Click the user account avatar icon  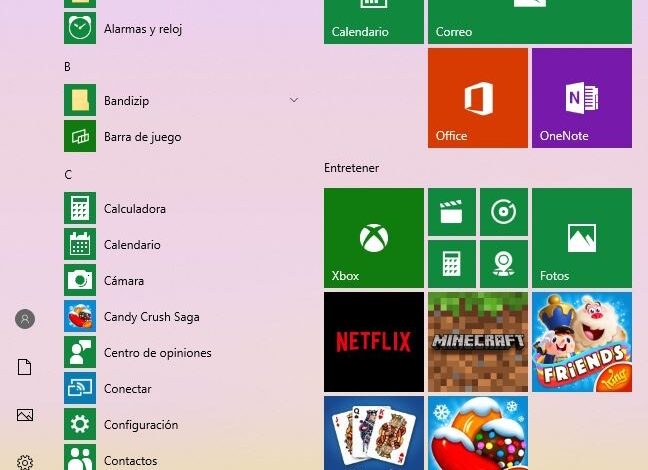pos(25,319)
